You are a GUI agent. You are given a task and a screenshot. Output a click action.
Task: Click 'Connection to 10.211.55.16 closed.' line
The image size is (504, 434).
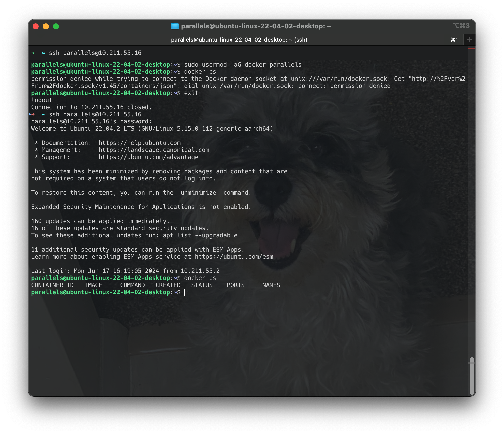pyautogui.click(x=91, y=107)
